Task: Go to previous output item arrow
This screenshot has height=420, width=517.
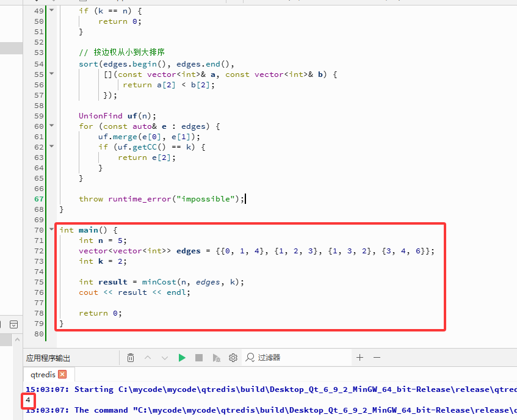Action: tap(148, 358)
